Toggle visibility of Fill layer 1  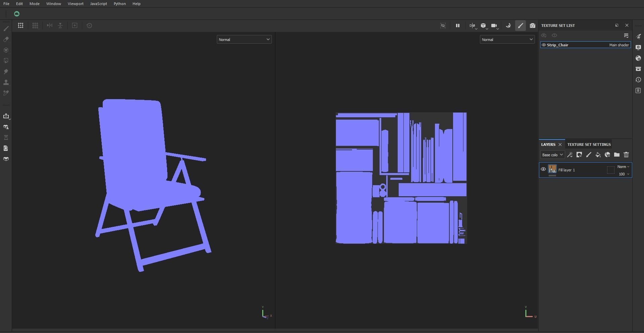click(543, 169)
